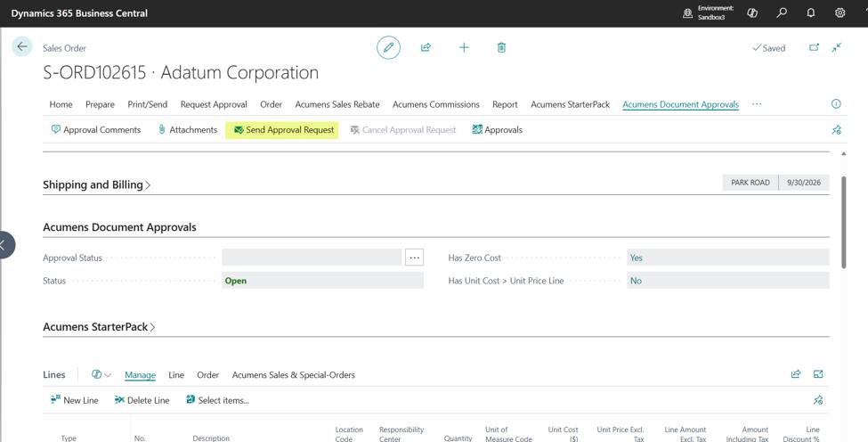Open Approval Comments
This screenshot has width=868, height=442.
click(96, 130)
